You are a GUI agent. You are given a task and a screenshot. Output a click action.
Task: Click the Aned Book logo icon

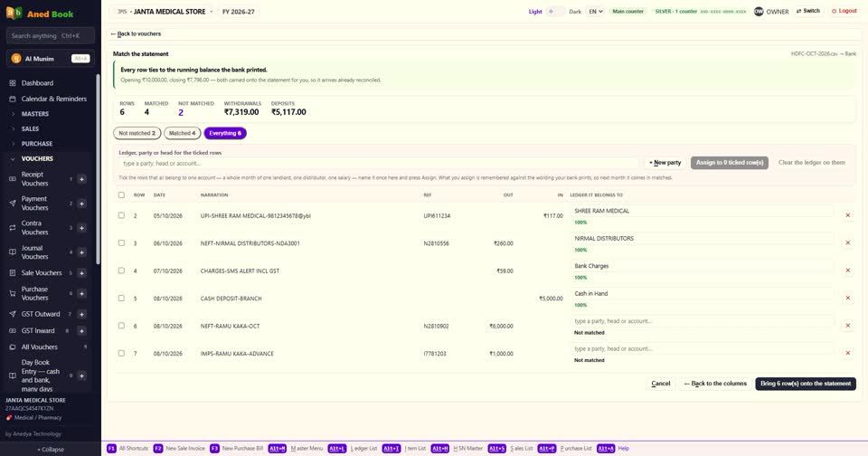click(14, 13)
